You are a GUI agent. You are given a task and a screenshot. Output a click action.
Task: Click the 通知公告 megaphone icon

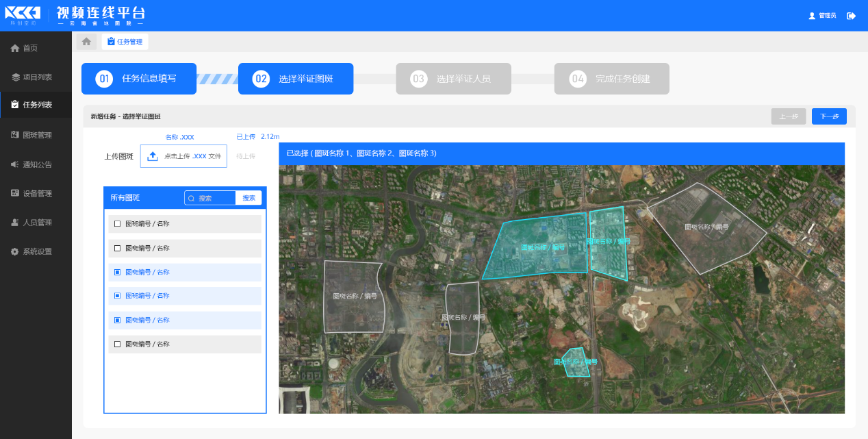coord(15,164)
